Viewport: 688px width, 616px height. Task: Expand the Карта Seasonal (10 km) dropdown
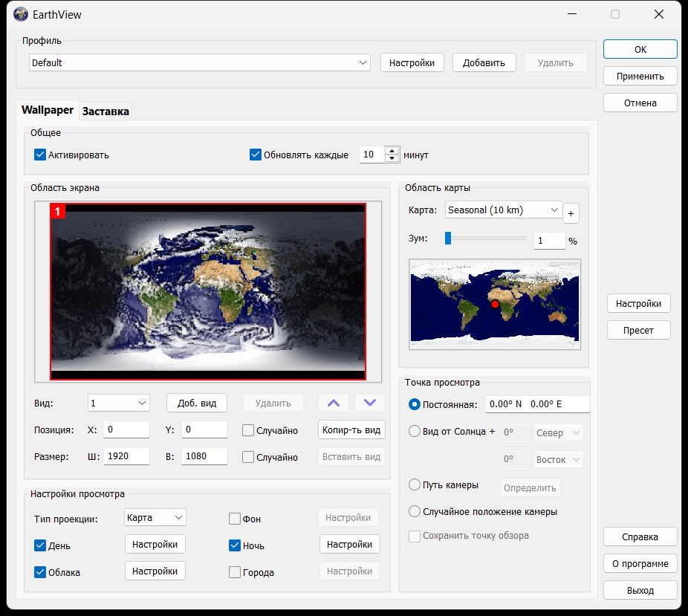[x=503, y=210]
